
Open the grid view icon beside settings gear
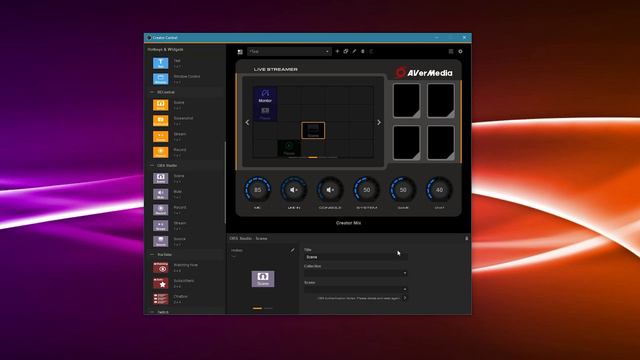pos(451,51)
